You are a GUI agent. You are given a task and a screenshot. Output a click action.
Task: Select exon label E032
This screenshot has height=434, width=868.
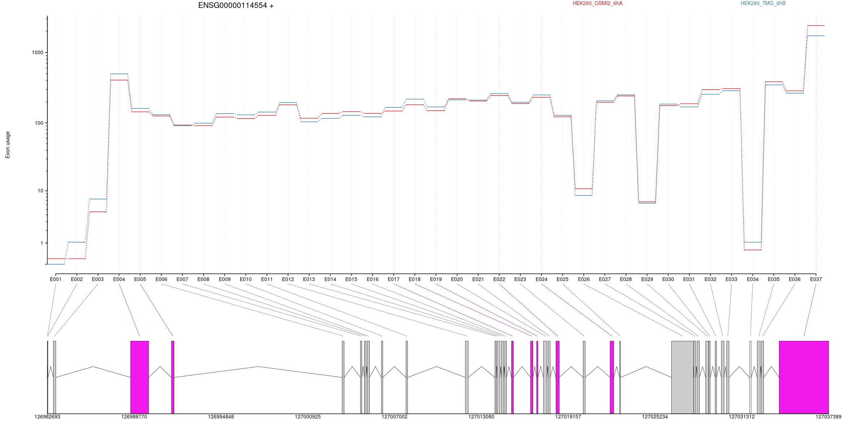pos(710,279)
